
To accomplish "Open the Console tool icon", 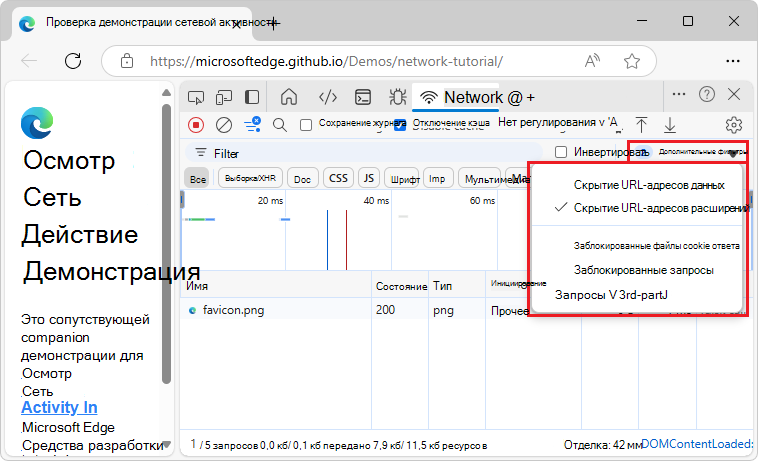I will [363, 97].
